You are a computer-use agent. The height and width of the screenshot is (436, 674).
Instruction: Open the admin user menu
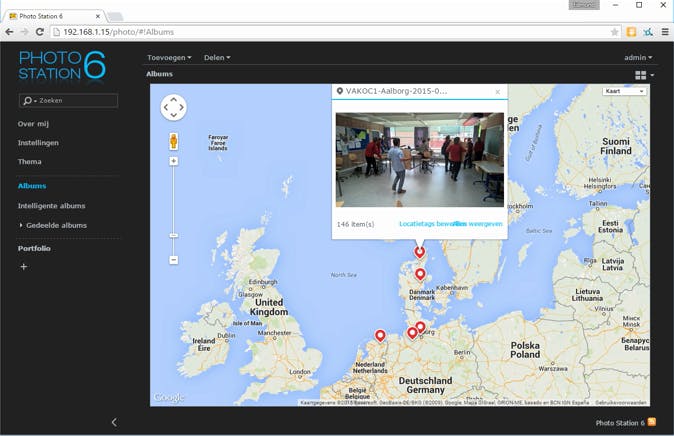[x=638, y=58]
